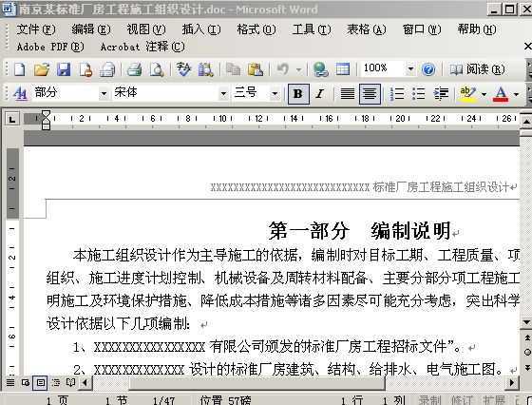Screen dimensions: 532x405
Task: Open Print Preview with the magnifier page icon
Action: point(157,69)
